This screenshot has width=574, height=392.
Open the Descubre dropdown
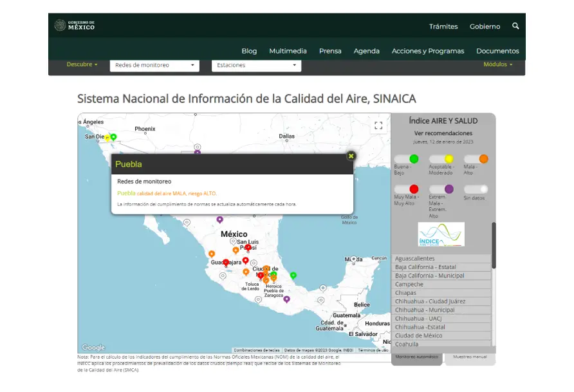82,64
